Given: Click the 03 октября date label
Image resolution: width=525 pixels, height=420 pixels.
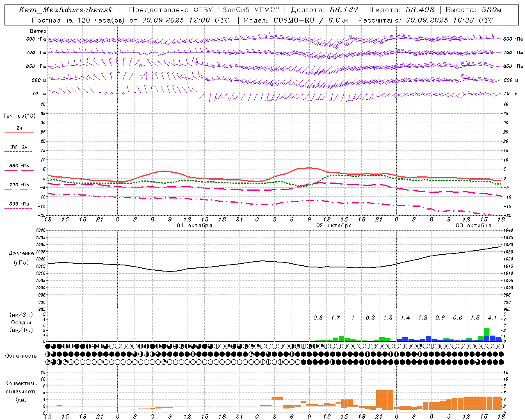Looking at the screenshot, I should tap(473, 226).
